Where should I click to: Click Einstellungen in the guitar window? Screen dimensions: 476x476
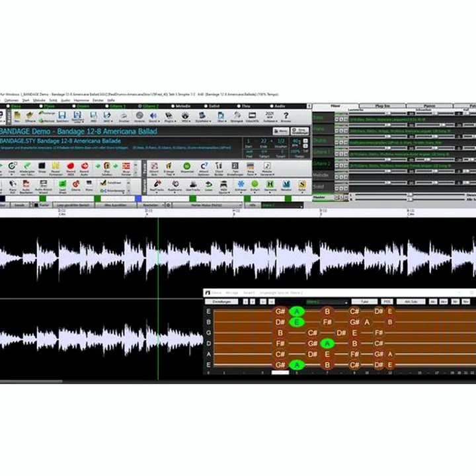(x=222, y=301)
